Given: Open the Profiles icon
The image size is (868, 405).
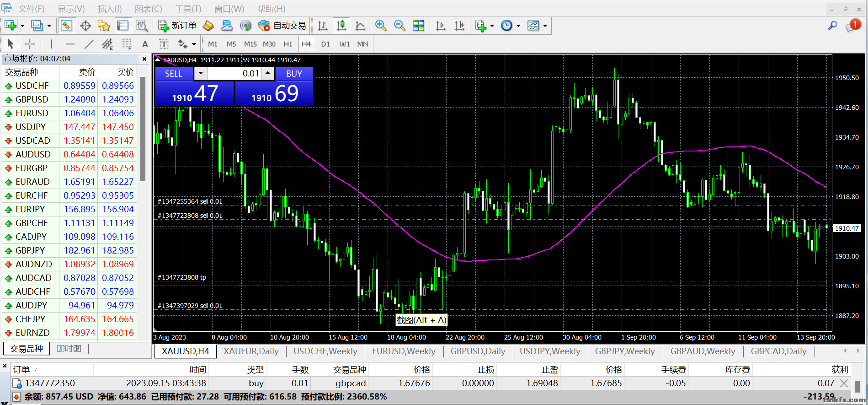Looking at the screenshot, I should [x=37, y=26].
